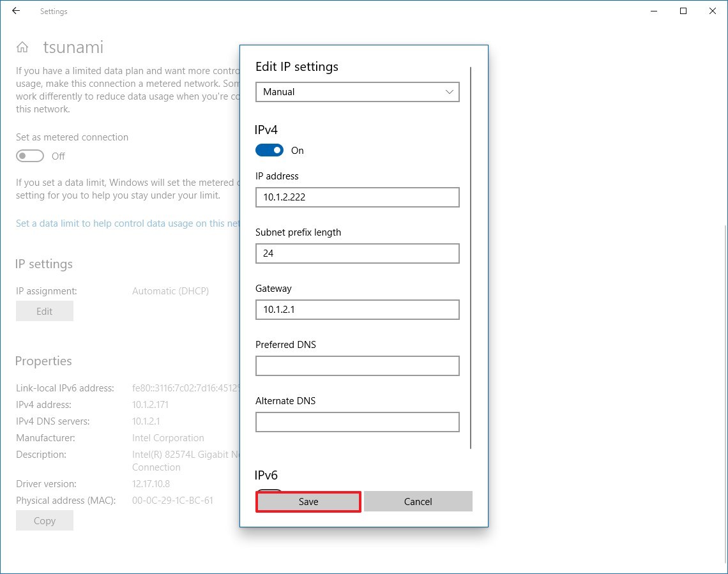
Task: Click the IP address field showing 10.1.2.222
Action: click(357, 197)
